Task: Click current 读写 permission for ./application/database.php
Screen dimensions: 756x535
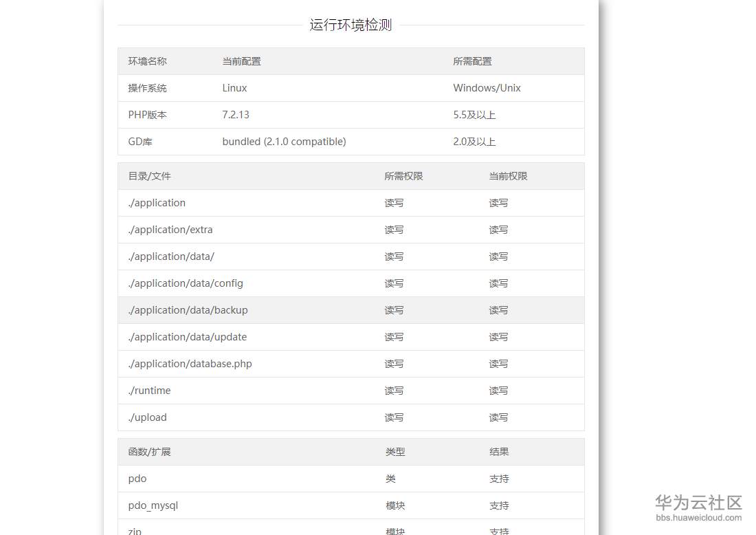Action: 498,364
